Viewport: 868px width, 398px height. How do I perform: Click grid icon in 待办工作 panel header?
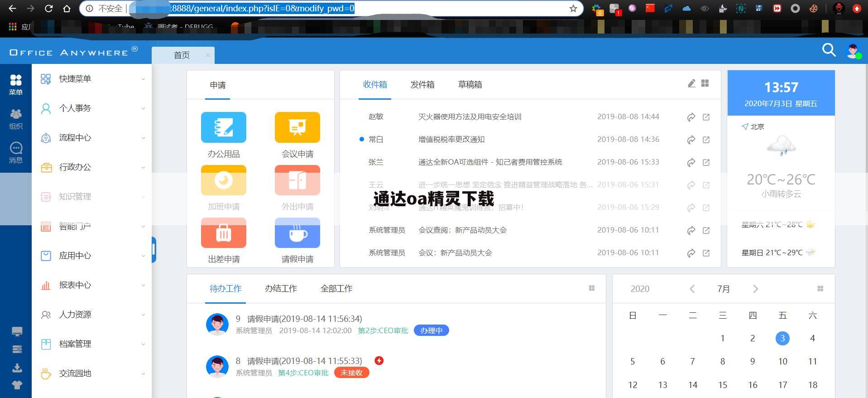tap(591, 288)
